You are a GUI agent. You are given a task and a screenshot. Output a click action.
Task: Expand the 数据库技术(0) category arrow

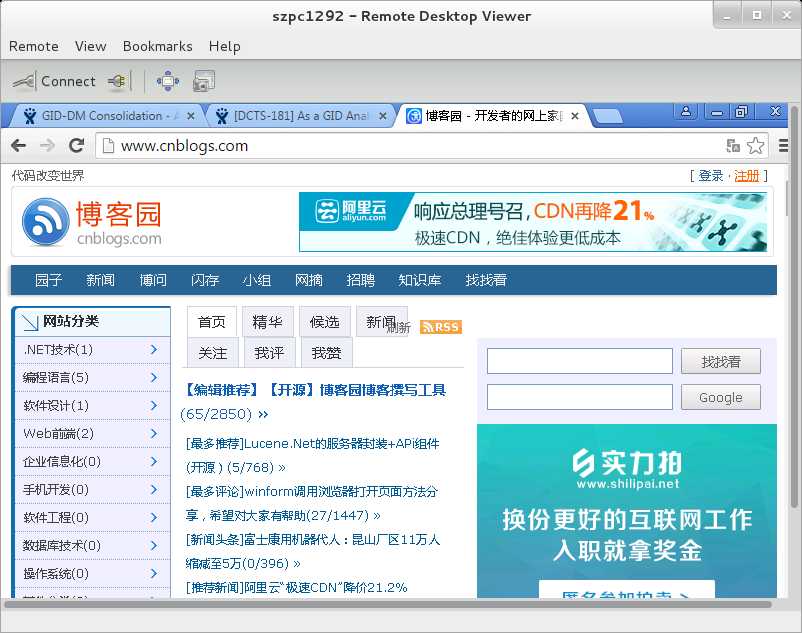point(154,546)
